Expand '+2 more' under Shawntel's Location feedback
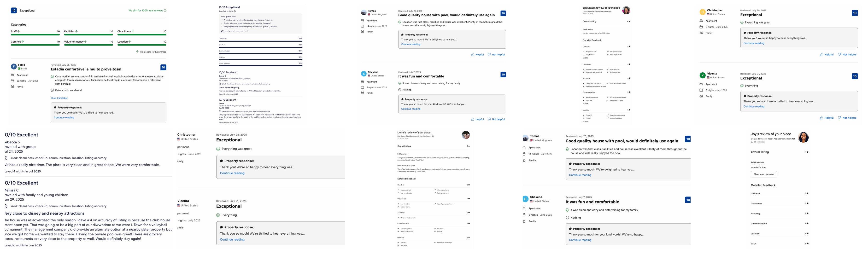Screen dimensions: 868x254 (585, 121)
